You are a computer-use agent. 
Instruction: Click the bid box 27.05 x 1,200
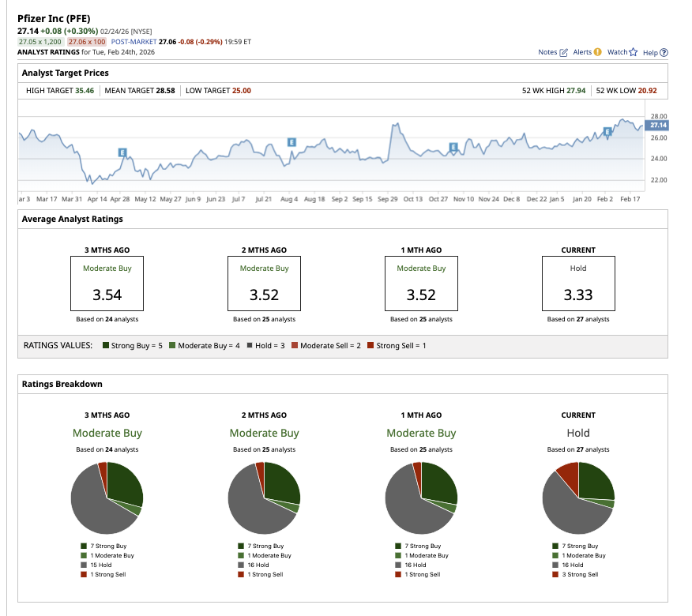[40, 41]
